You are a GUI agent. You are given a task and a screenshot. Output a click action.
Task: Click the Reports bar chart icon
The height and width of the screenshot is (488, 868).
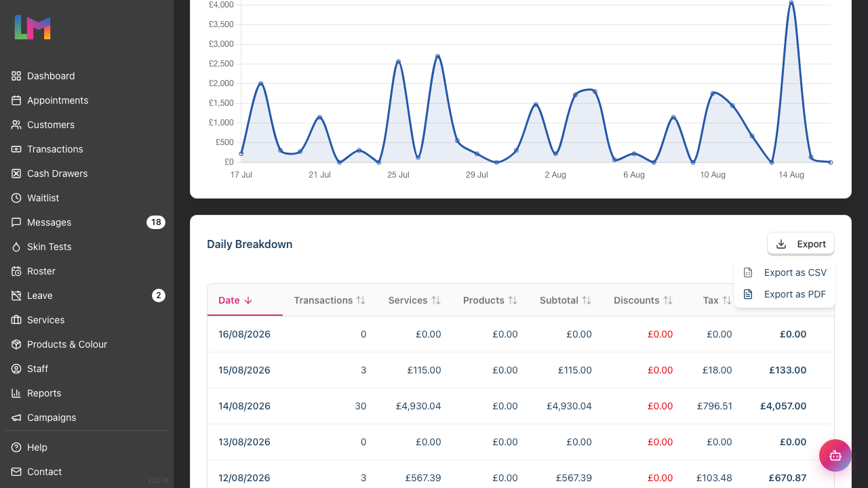16,393
